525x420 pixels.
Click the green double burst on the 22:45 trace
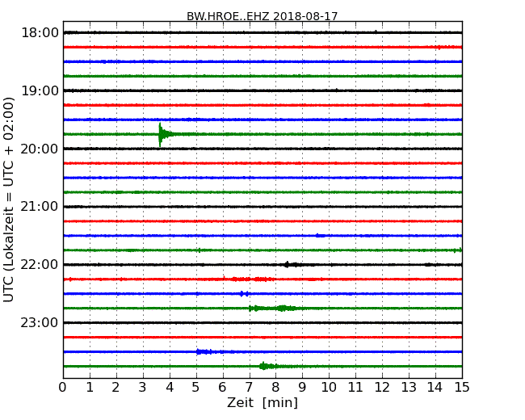272,308
